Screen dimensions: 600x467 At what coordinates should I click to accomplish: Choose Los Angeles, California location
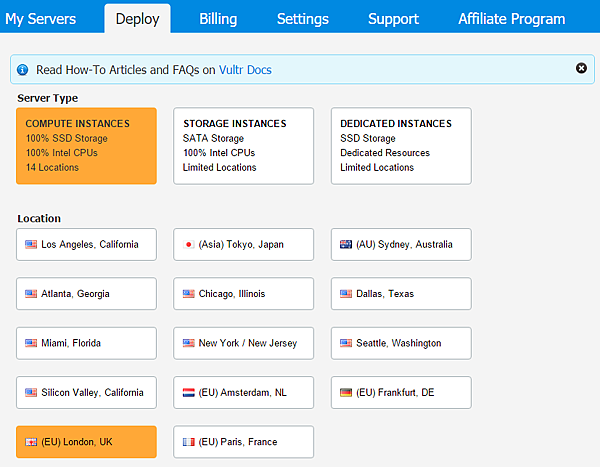[x=86, y=244]
